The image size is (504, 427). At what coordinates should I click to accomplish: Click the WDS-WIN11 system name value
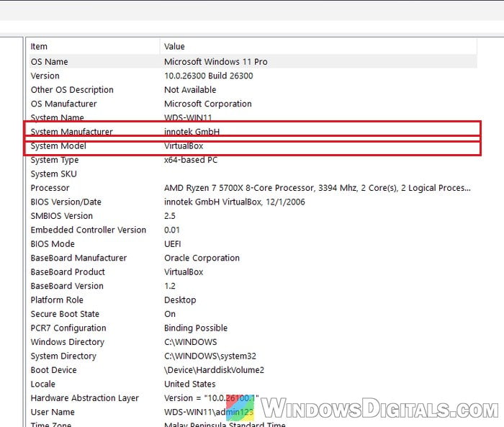(188, 117)
